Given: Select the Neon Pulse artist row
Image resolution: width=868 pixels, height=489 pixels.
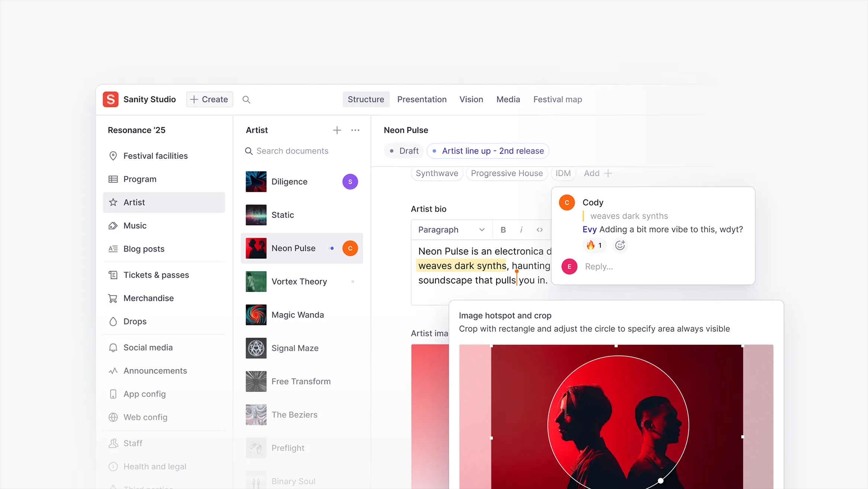Looking at the screenshot, I should click(x=302, y=248).
